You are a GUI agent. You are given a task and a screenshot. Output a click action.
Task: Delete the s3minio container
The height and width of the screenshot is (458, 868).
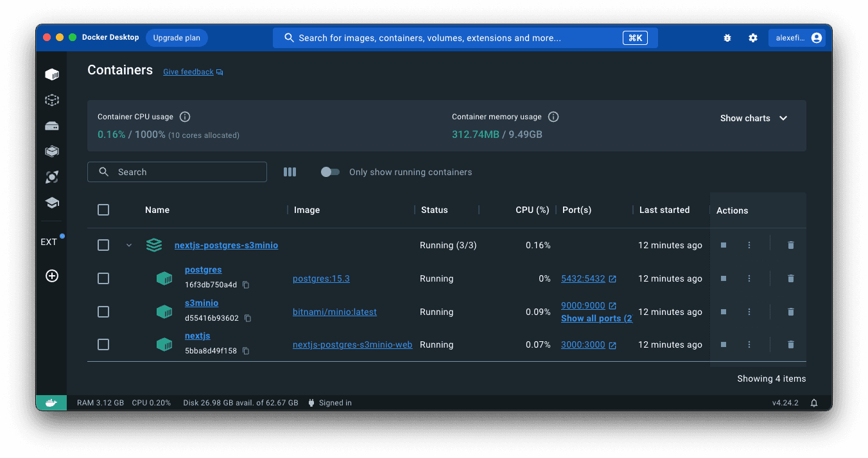coord(791,312)
